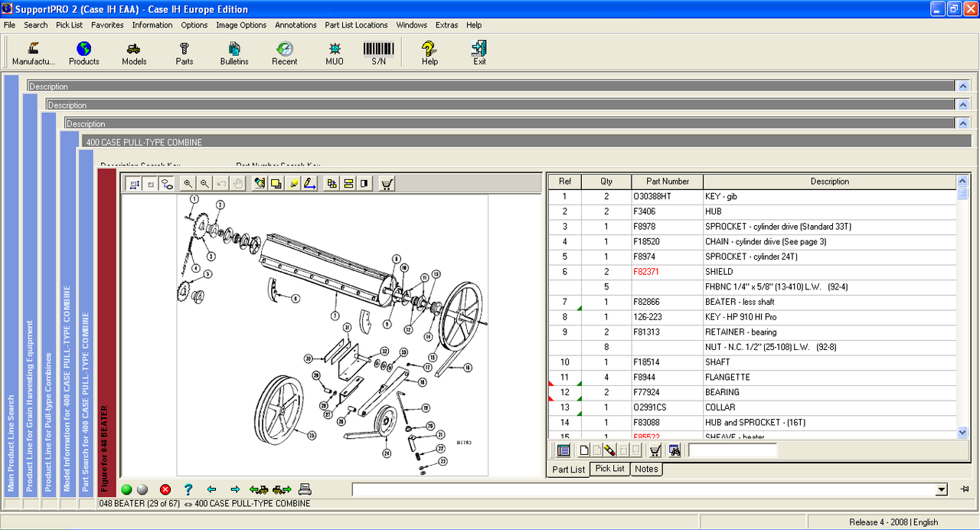Click the pin icon beside bottom dropdown

(x=965, y=489)
